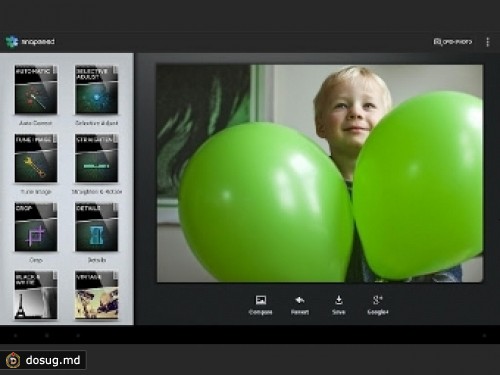Open the Crop tool tile
500x375 pixels.
(x=36, y=227)
